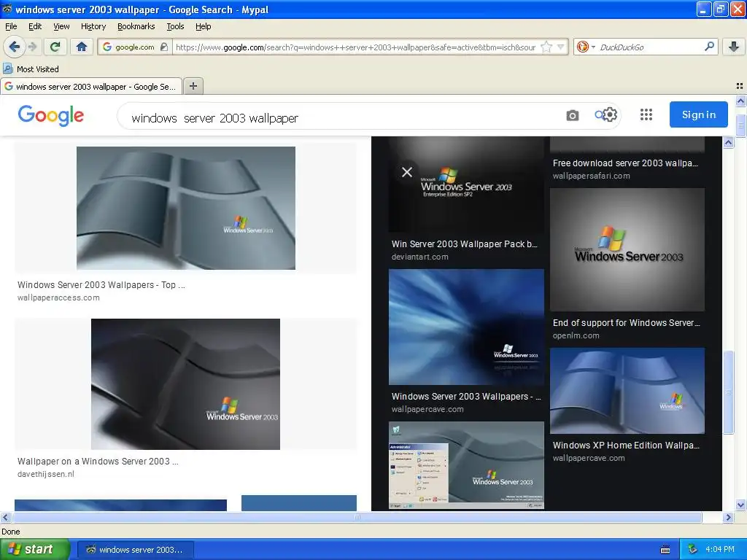This screenshot has height=560, width=747.
Task: Open the Downloads arrow button
Action: [x=734, y=47]
